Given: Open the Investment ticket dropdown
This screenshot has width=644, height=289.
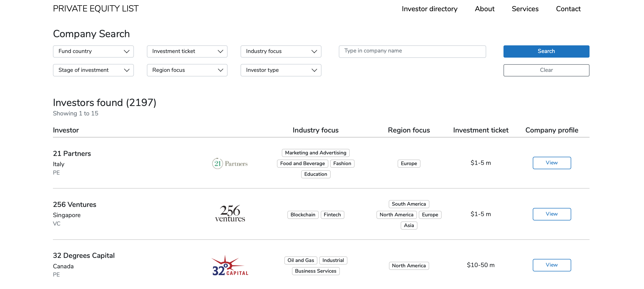Looking at the screenshot, I should pyautogui.click(x=187, y=51).
